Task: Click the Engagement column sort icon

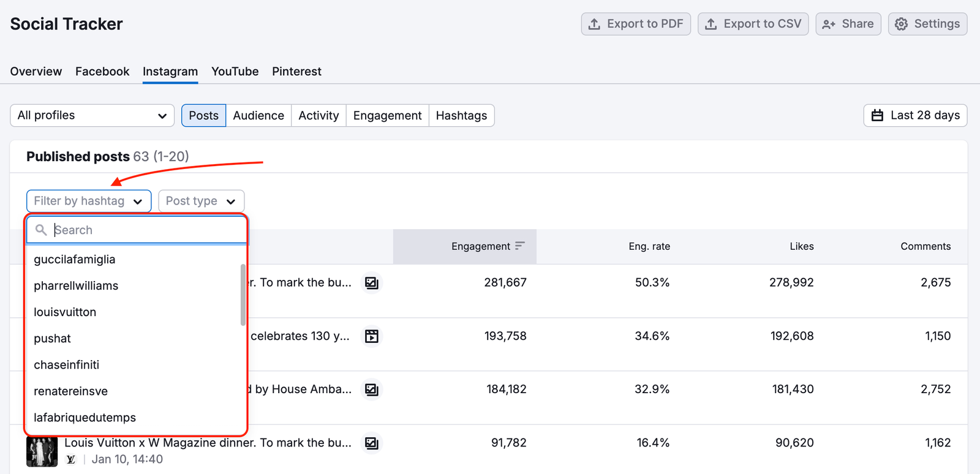Action: (520, 246)
